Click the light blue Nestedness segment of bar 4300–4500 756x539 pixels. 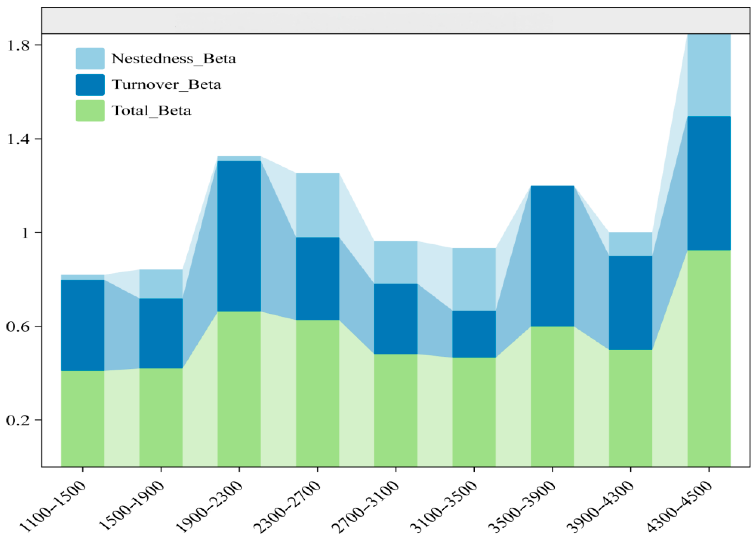coord(709,75)
